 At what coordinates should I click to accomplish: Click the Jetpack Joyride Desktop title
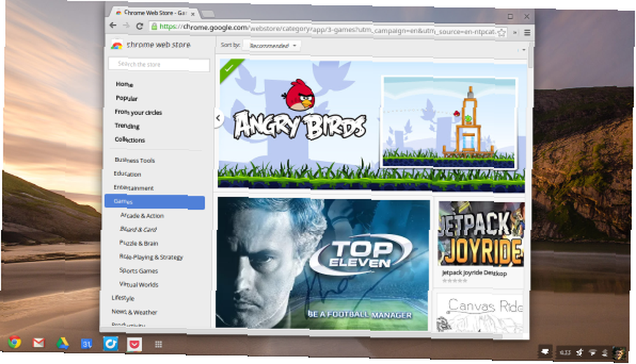pos(474,273)
